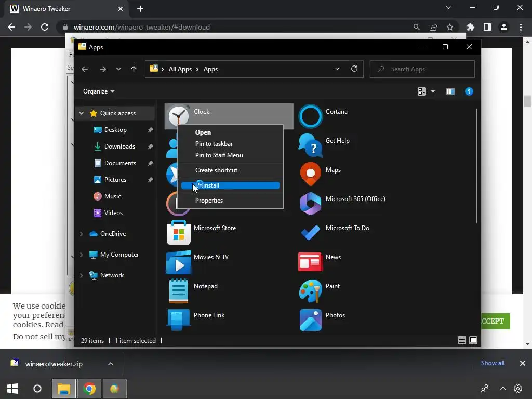The image size is (532, 399).
Task: Switch to large icons view in status bar
Action: pos(473,340)
